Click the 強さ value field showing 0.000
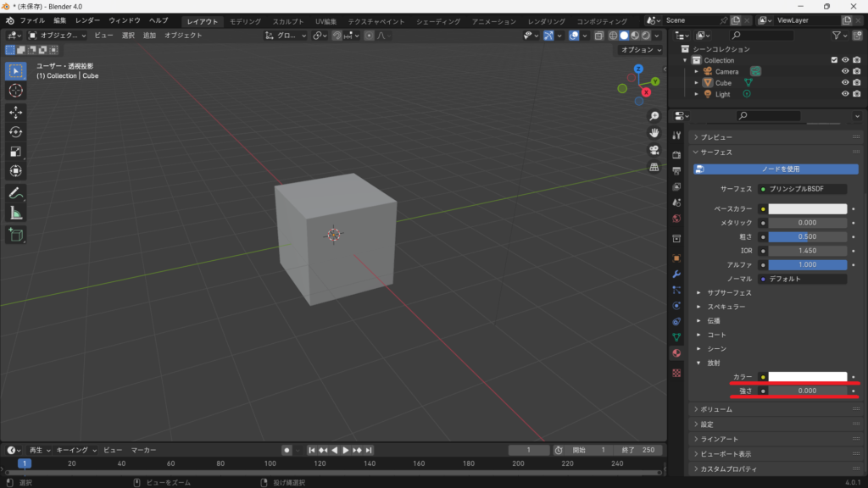The height and width of the screenshot is (488, 868). [x=807, y=391]
